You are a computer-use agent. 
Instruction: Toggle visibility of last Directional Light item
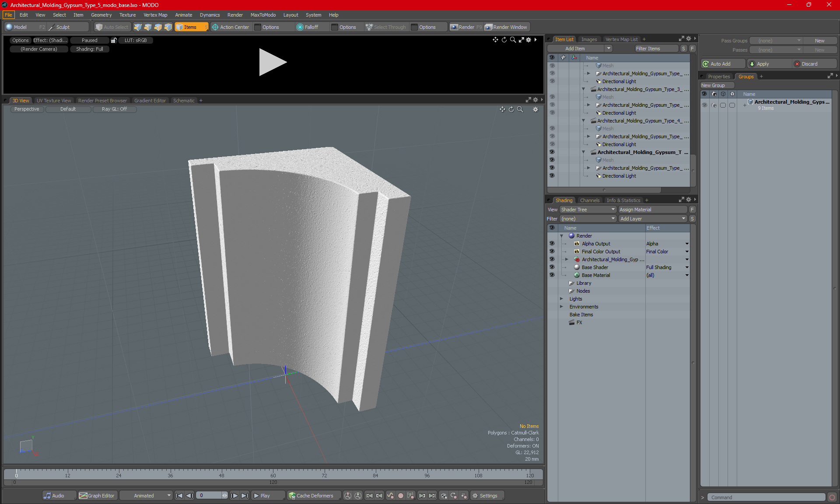pos(552,176)
